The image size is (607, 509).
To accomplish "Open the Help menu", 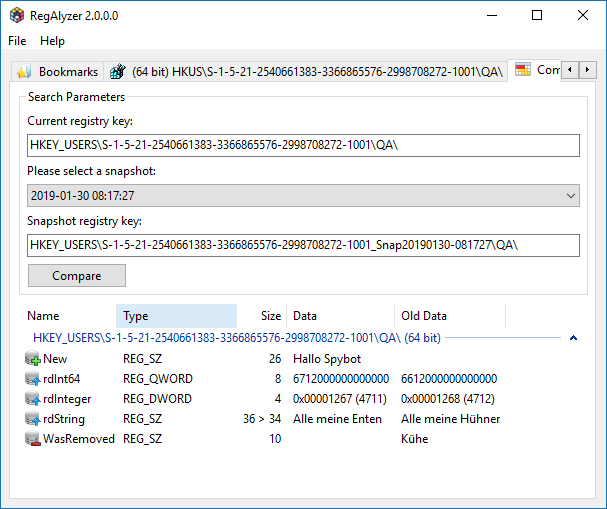I will pyautogui.click(x=52, y=41).
